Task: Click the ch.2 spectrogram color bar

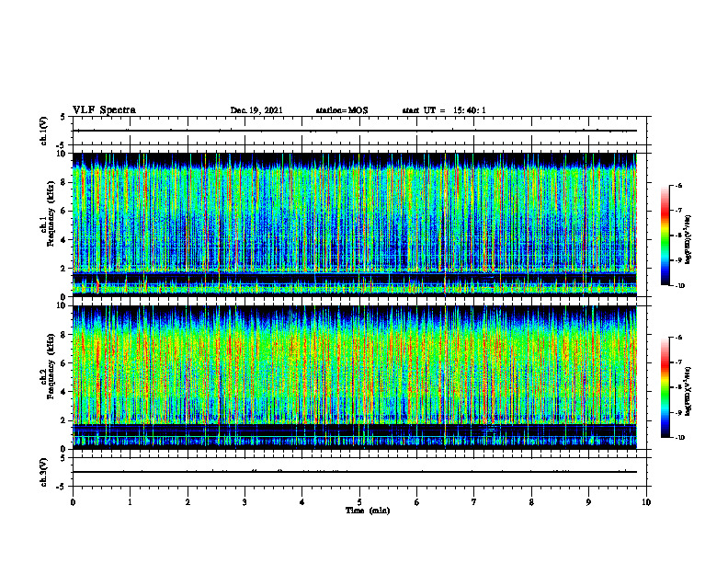Action: click(x=665, y=387)
